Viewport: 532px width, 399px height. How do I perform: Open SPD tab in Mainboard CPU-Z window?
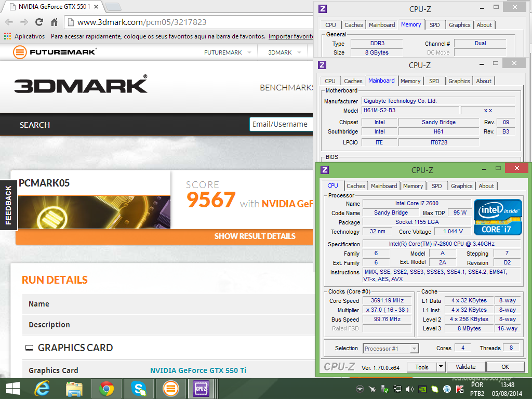tap(434, 81)
